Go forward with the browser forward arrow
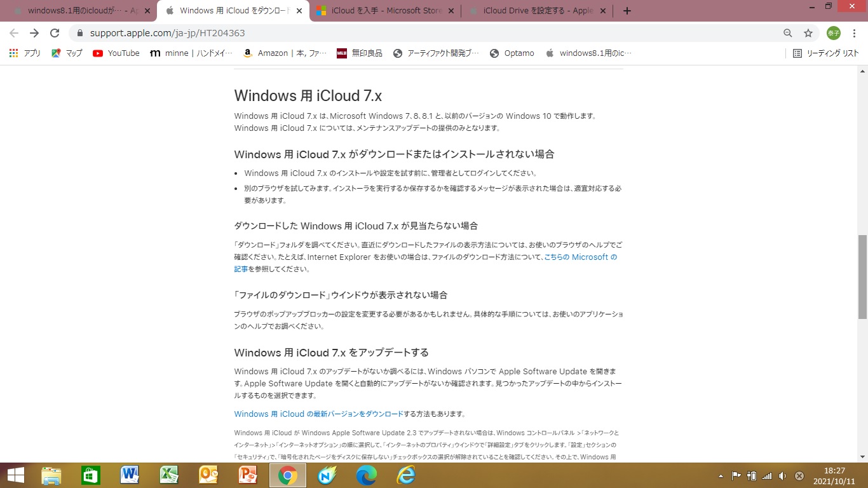The image size is (868, 488). tap(34, 33)
